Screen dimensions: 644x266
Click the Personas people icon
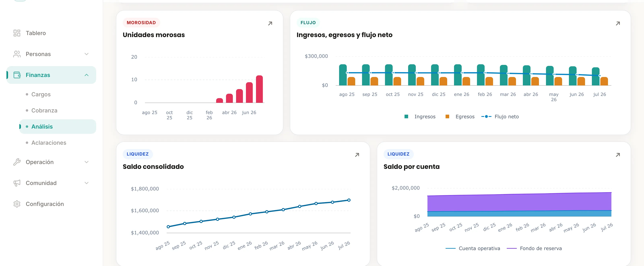coord(17,54)
